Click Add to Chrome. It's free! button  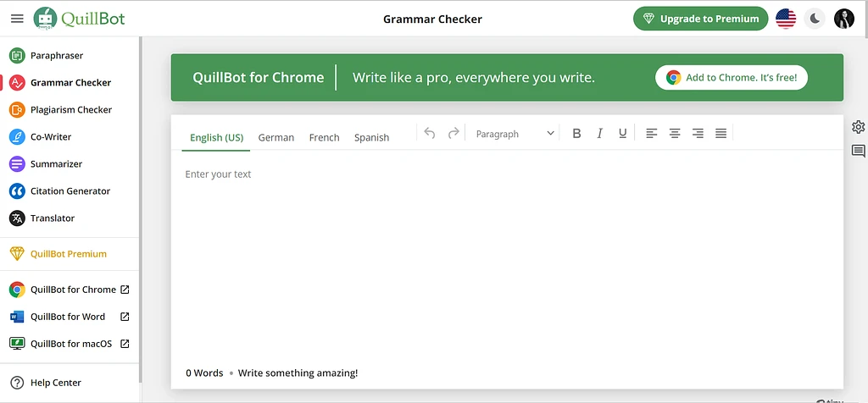pyautogui.click(x=732, y=77)
